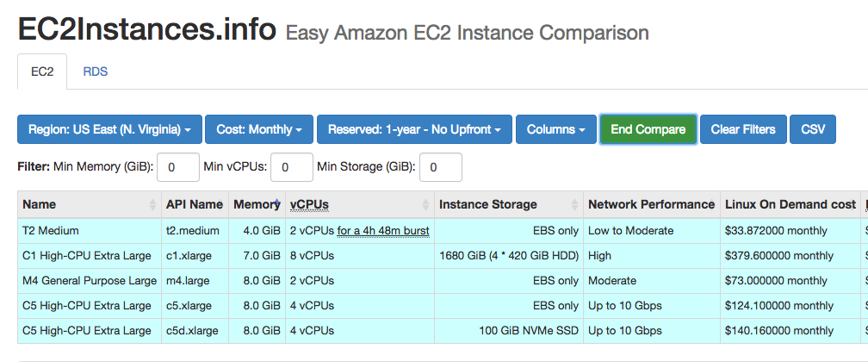Click the Moderate network cell for m4.large
868x362 pixels.
pos(652,280)
